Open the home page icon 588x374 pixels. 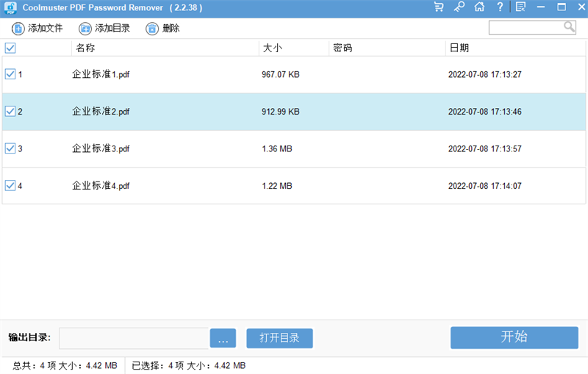click(479, 7)
